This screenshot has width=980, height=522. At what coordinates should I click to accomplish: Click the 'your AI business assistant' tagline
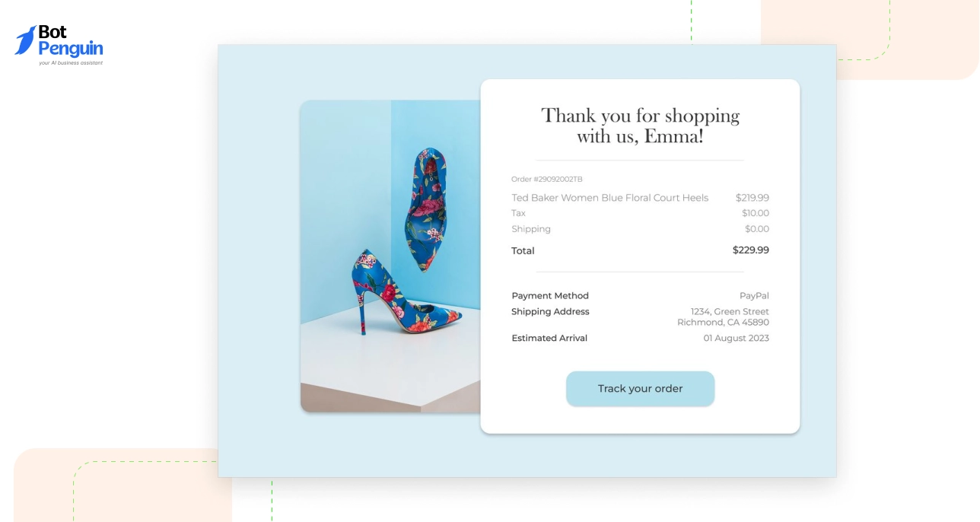(x=70, y=62)
